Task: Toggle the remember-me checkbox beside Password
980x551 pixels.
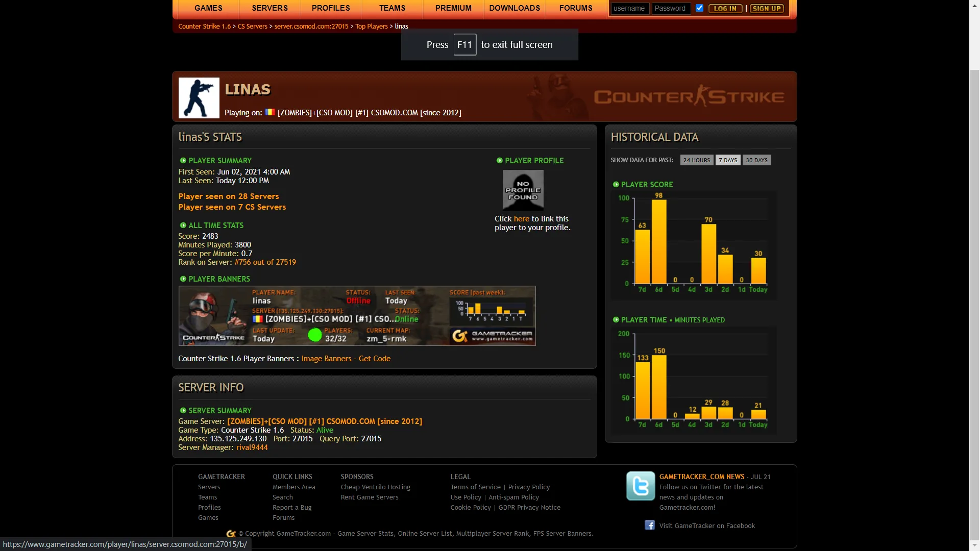Action: tap(699, 8)
